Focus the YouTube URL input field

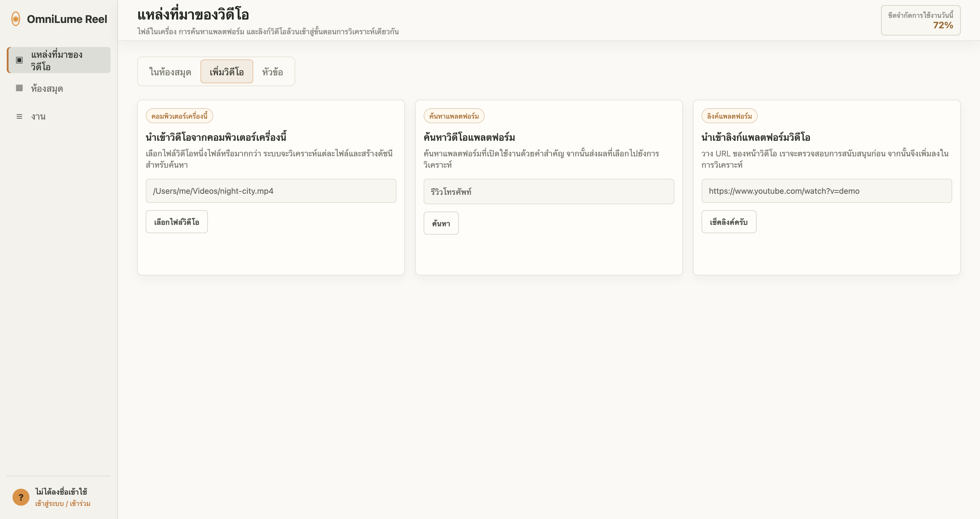[x=826, y=191]
